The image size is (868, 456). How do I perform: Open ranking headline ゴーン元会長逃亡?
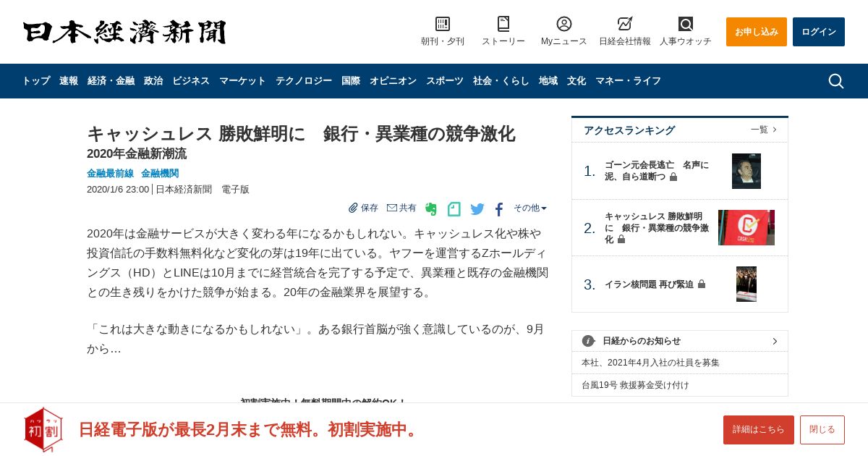click(657, 171)
